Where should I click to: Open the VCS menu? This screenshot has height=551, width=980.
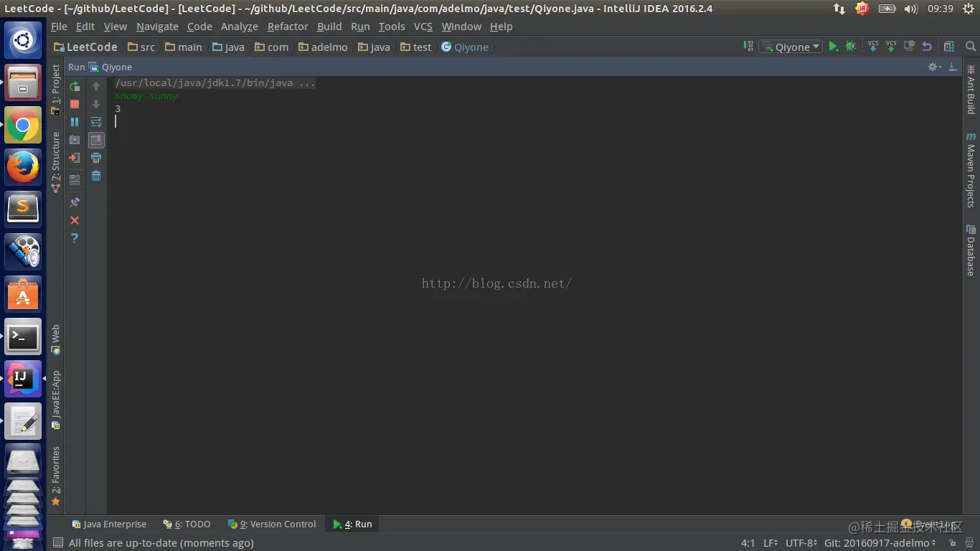pyautogui.click(x=423, y=27)
